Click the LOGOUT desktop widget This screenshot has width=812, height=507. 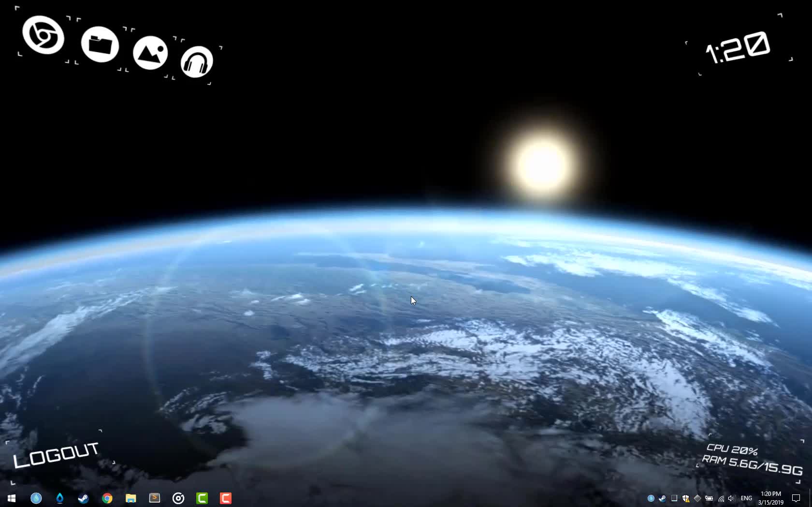point(56,455)
